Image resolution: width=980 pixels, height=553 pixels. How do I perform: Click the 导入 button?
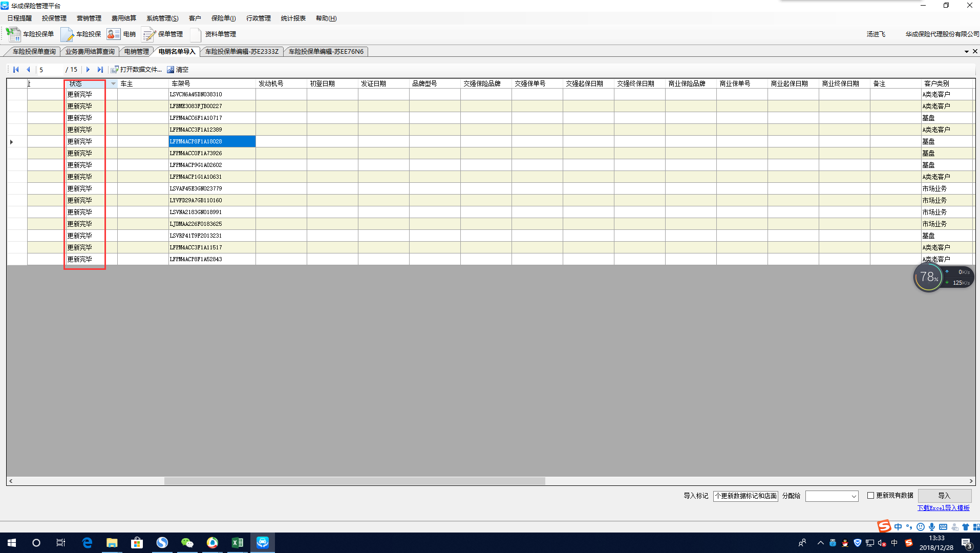[x=944, y=496]
